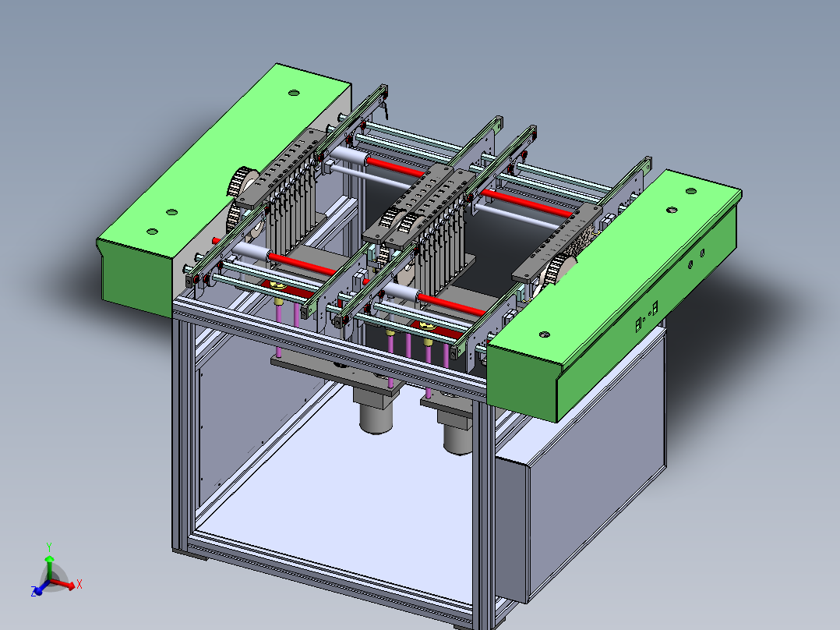This screenshot has height=630, width=840.
Task: Select the switch panel on the right green cover
Action: (x=646, y=316)
